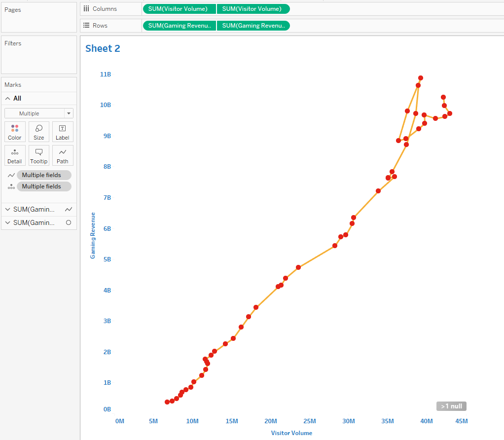The height and width of the screenshot is (440, 504).
Task: Click the Detail marks button
Action: (x=15, y=155)
